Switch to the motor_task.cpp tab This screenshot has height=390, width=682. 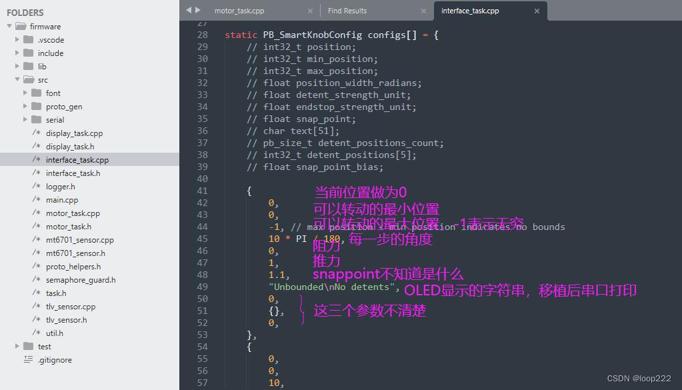239,11
